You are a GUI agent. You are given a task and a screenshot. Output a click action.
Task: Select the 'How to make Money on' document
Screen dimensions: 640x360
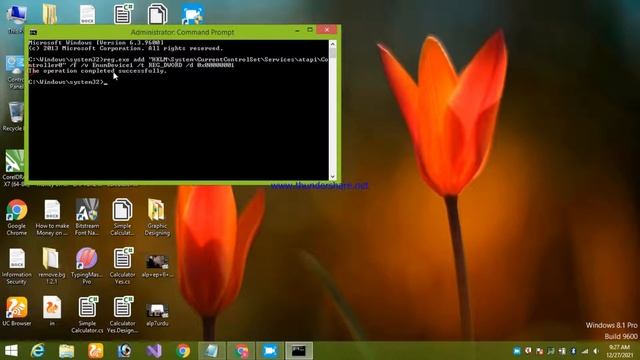pyautogui.click(x=52, y=217)
